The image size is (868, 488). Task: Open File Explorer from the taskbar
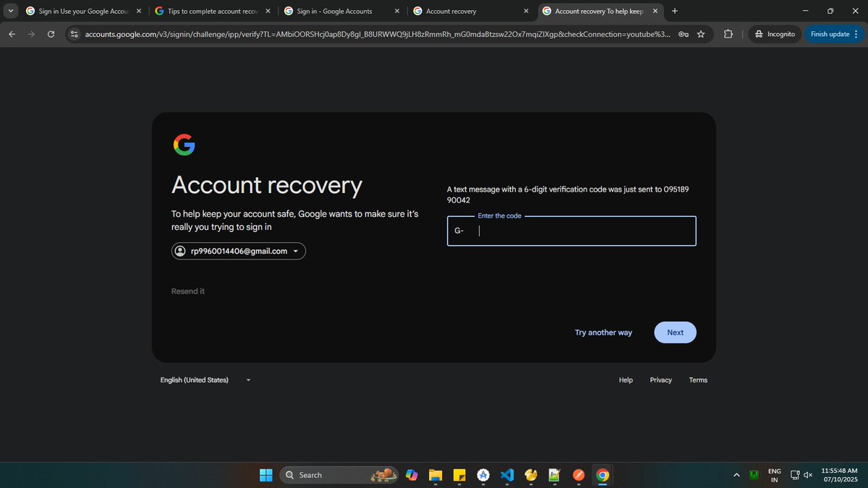pos(435,475)
